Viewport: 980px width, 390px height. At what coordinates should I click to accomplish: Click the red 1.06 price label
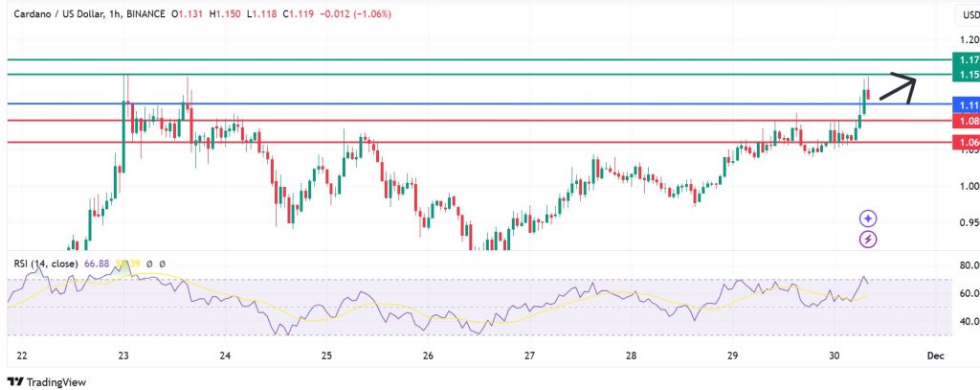pos(967,143)
